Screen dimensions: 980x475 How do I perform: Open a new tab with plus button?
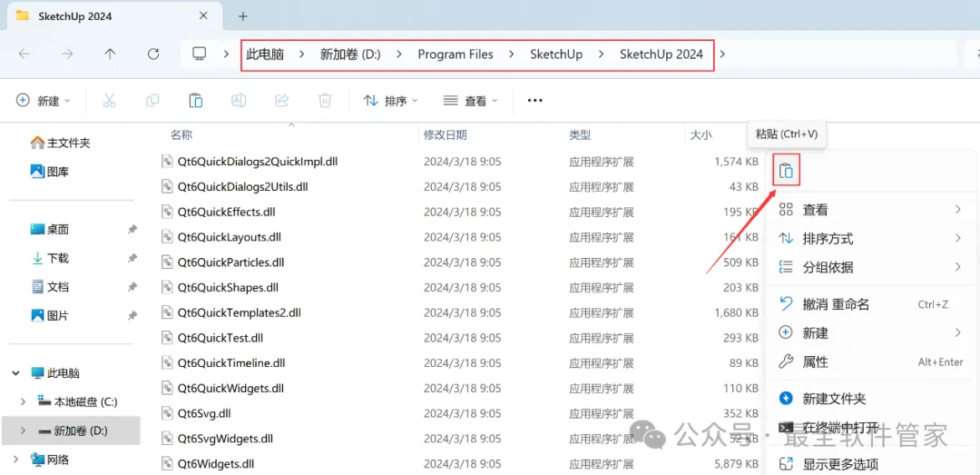[243, 16]
